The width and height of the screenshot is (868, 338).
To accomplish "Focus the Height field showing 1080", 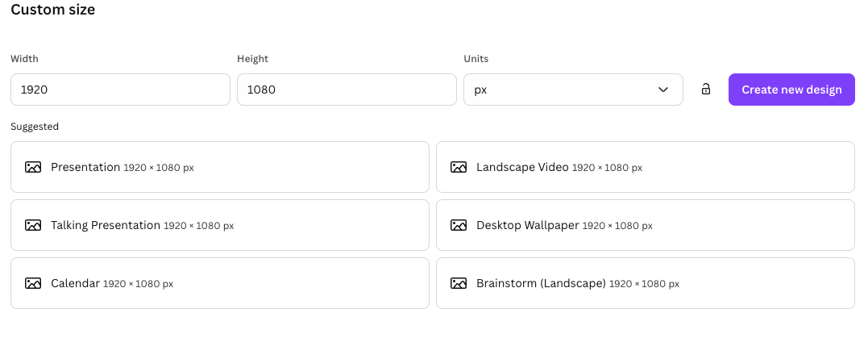I will [x=347, y=90].
